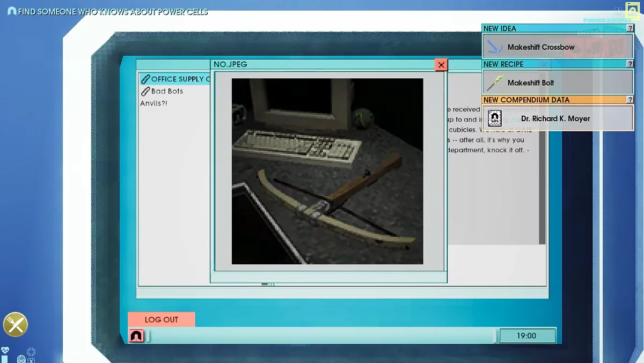Click the Makeshift Crossbow new idea notification
Image resolution: width=644 pixels, height=363 pixels.
tap(558, 47)
